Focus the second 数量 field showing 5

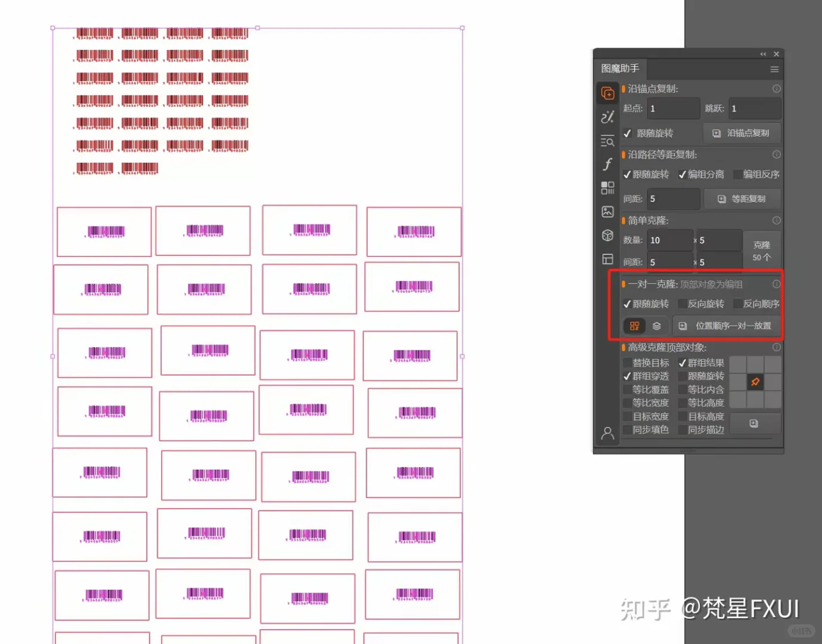[x=719, y=240]
